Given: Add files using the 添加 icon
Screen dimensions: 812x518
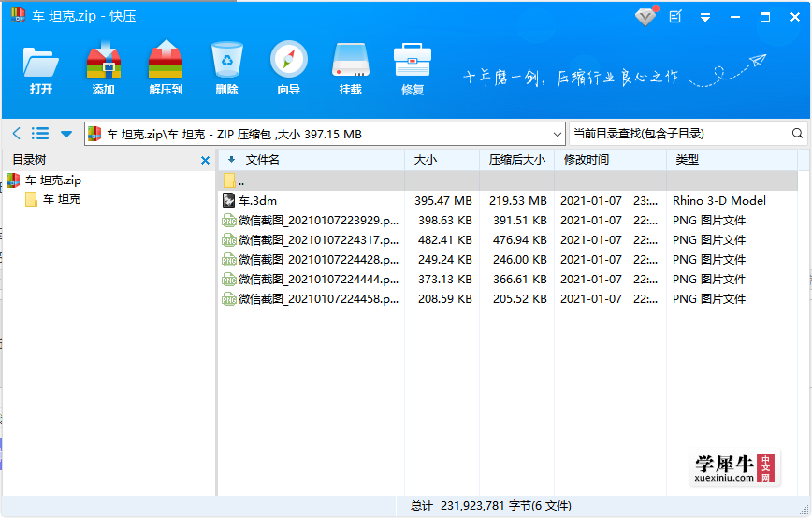Looking at the screenshot, I should point(103,69).
